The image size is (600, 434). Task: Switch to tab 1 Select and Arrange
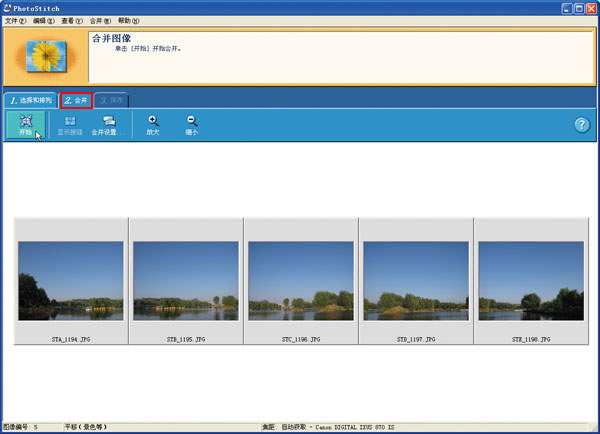(x=31, y=100)
